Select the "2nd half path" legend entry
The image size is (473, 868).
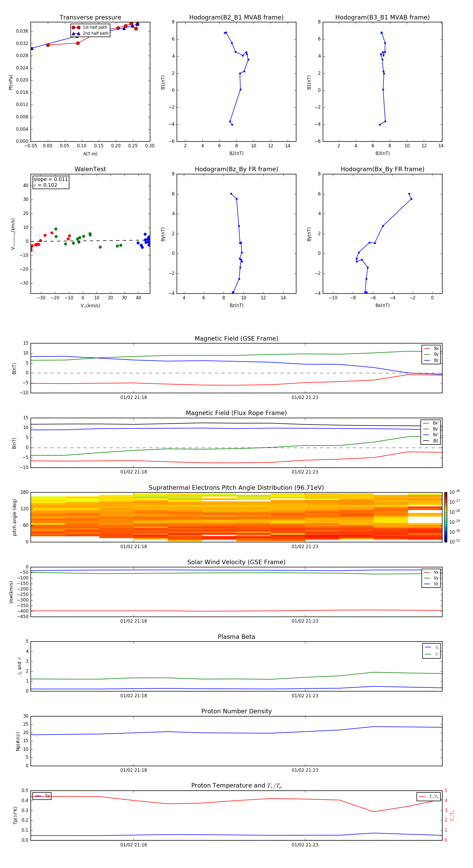(x=91, y=33)
